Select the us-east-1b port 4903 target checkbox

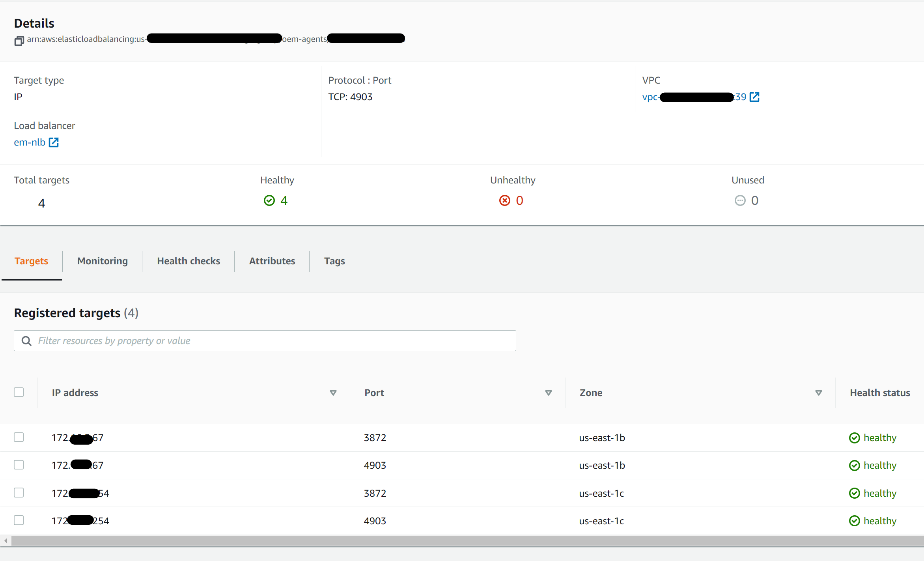[19, 465]
